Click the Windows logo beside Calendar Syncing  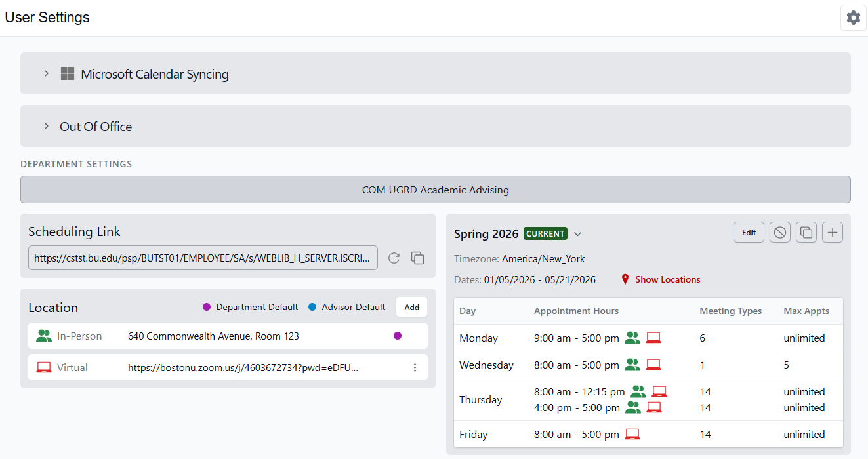(x=68, y=73)
